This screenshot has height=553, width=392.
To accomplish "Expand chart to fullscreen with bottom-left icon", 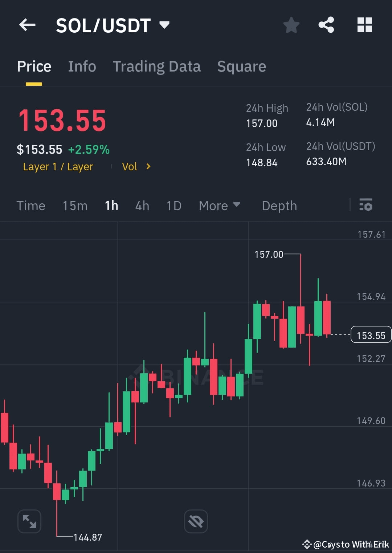I will pos(29,521).
